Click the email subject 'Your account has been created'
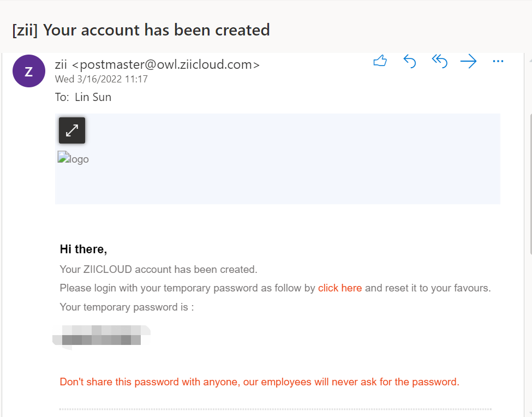 point(157,30)
